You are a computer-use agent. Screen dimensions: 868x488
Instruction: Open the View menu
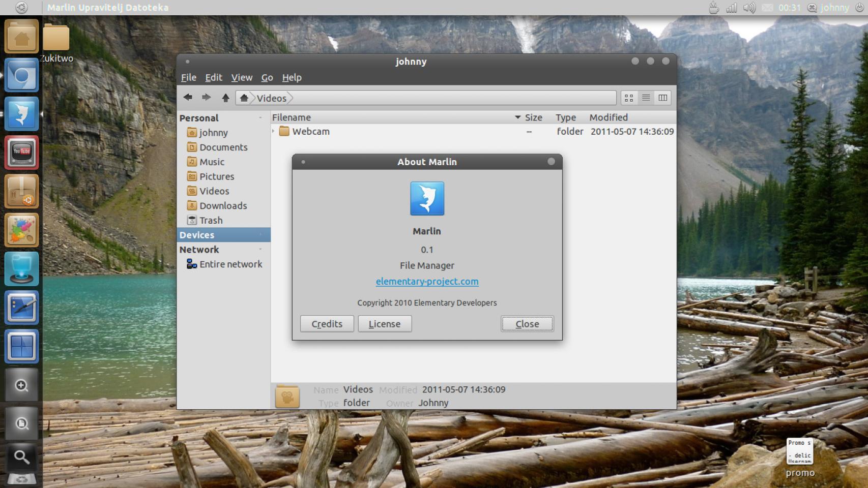(242, 77)
